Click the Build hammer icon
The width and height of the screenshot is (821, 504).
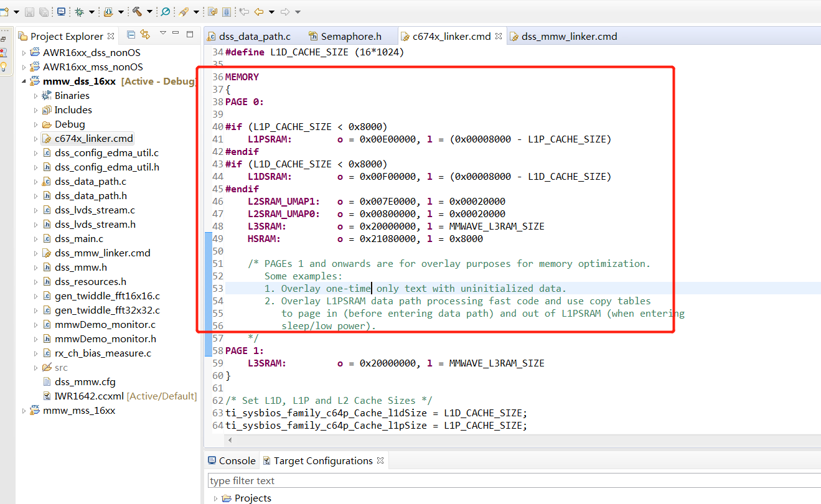pos(137,11)
